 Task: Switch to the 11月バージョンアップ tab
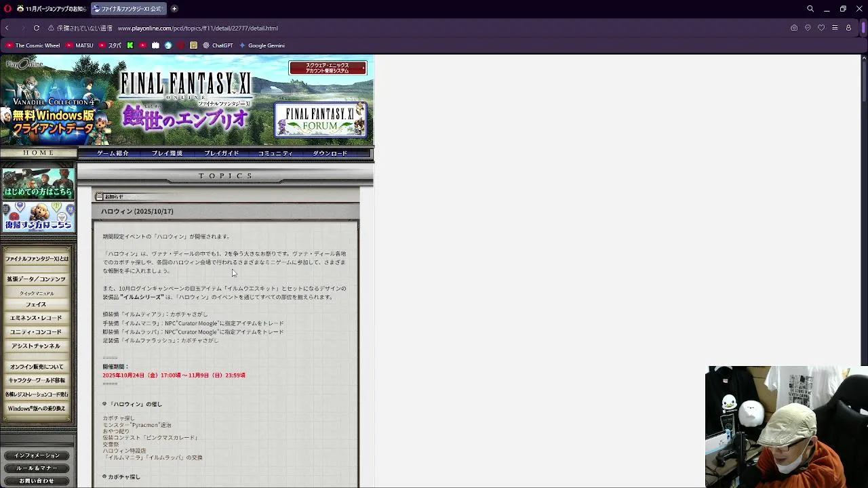(52, 9)
